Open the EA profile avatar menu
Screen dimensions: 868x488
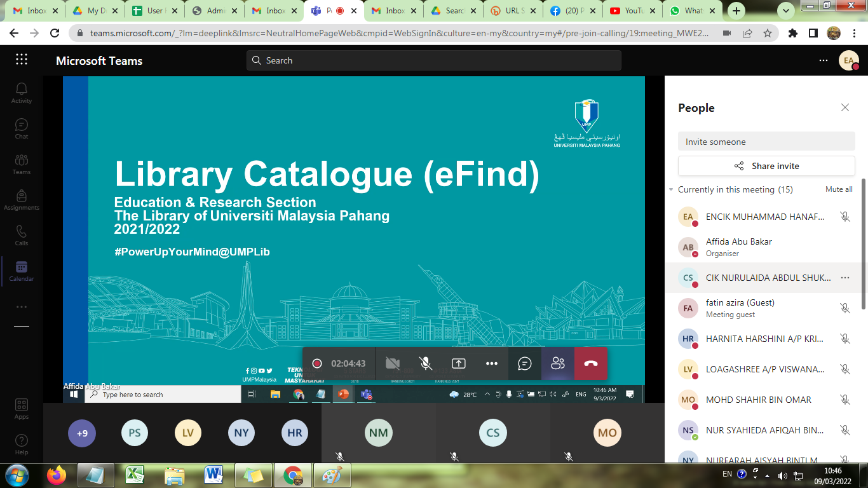[x=849, y=60]
